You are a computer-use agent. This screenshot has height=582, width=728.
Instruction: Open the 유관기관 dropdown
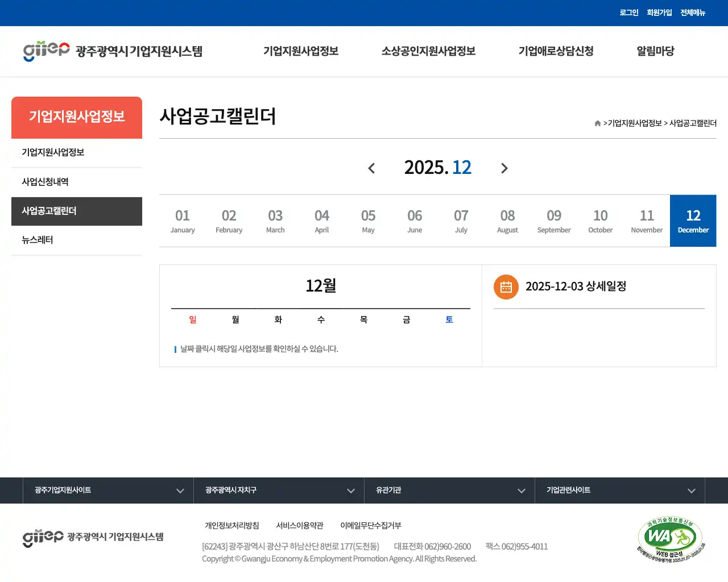pos(449,490)
